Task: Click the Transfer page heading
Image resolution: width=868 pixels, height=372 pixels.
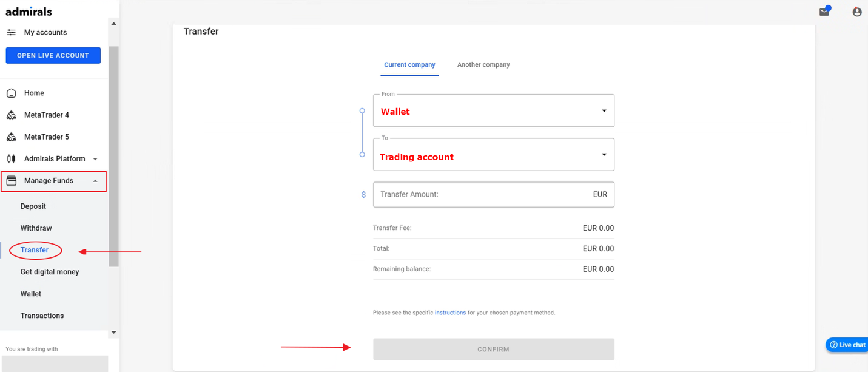Action: 201,32
